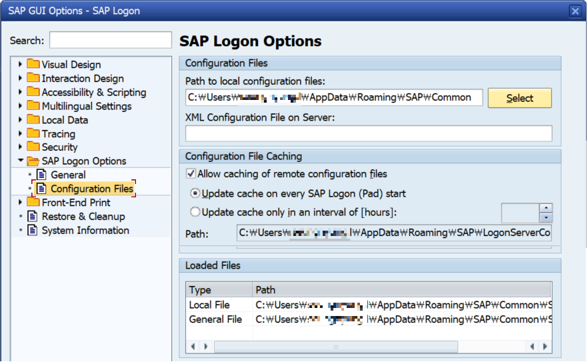
Task: Click the Local Data folder icon
Action: tap(33, 119)
